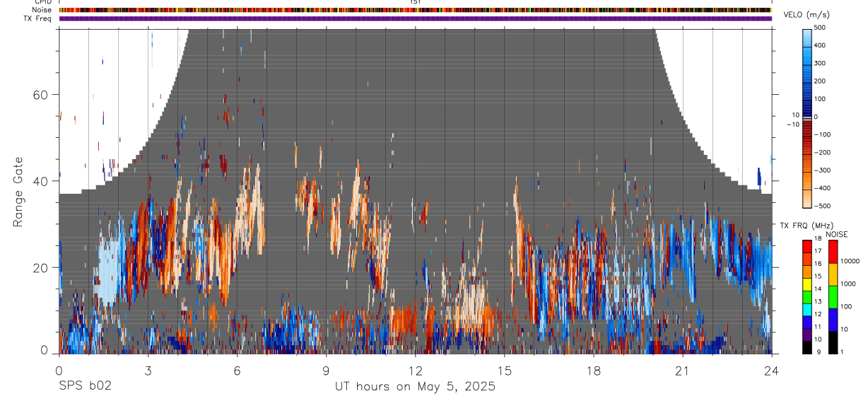Image resolution: width=868 pixels, height=401 pixels.
Task: Click the 21 tick on the UT hours axis
Action: point(682,371)
